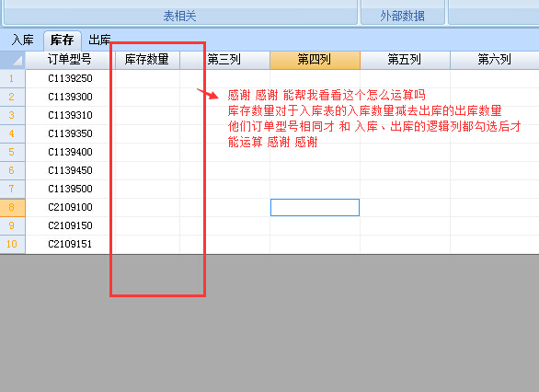The height and width of the screenshot is (392, 539).
Task: Select the 第六列 column header
Action: coord(495,60)
